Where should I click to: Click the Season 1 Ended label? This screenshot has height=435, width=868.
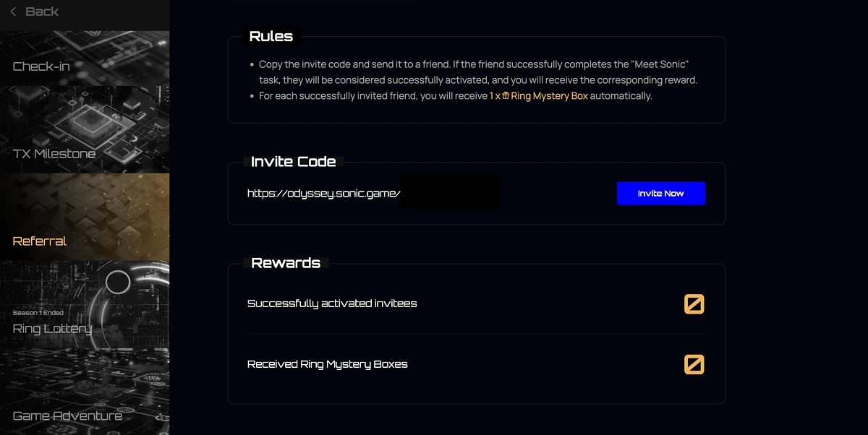38,313
